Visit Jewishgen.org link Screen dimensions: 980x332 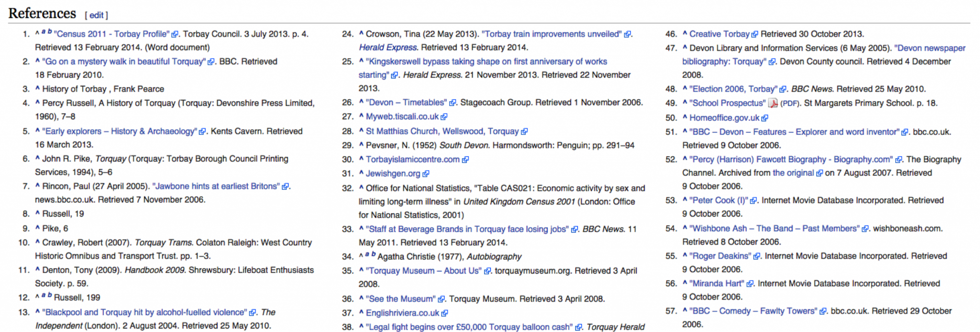[x=393, y=173]
